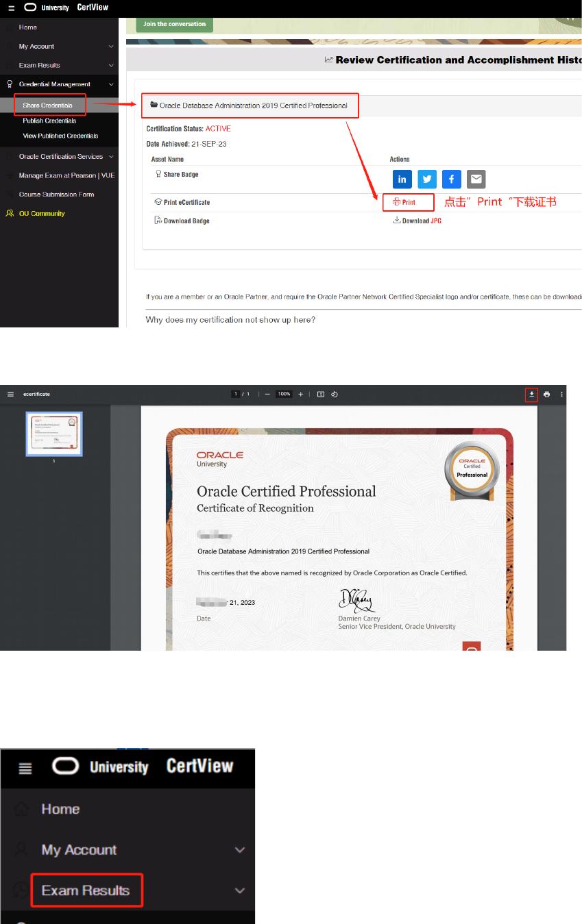Open Home in the zoomed-in sidebar crop

pos(60,809)
